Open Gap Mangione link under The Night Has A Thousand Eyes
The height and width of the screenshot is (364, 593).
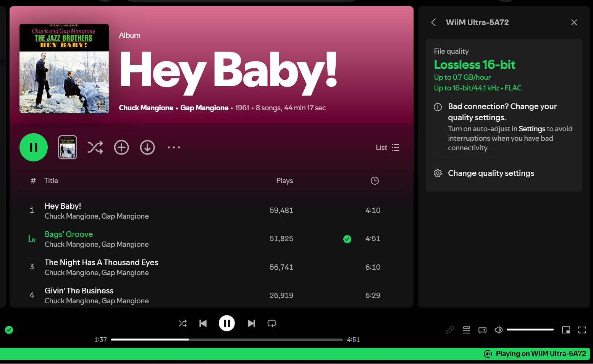pyautogui.click(x=125, y=273)
